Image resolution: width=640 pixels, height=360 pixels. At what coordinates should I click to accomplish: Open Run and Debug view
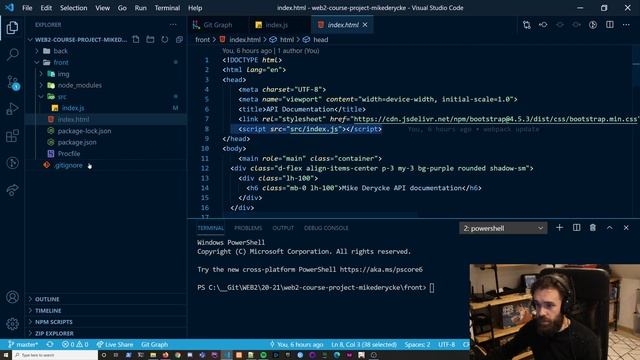[x=12, y=109]
